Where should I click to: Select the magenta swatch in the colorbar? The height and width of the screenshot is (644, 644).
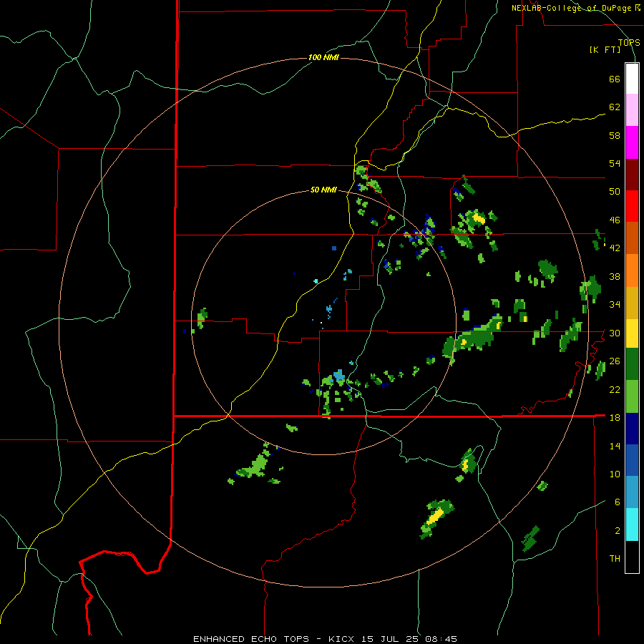click(632, 142)
